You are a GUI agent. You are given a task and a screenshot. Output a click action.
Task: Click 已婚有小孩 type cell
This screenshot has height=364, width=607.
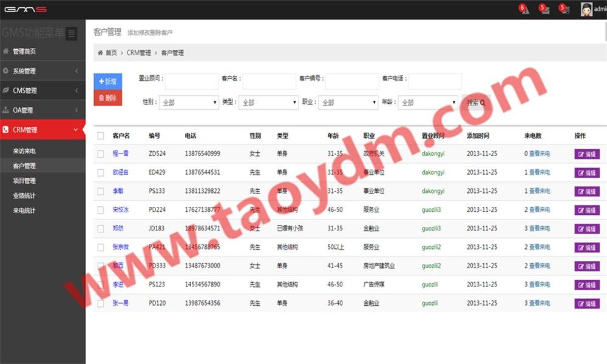290,228
